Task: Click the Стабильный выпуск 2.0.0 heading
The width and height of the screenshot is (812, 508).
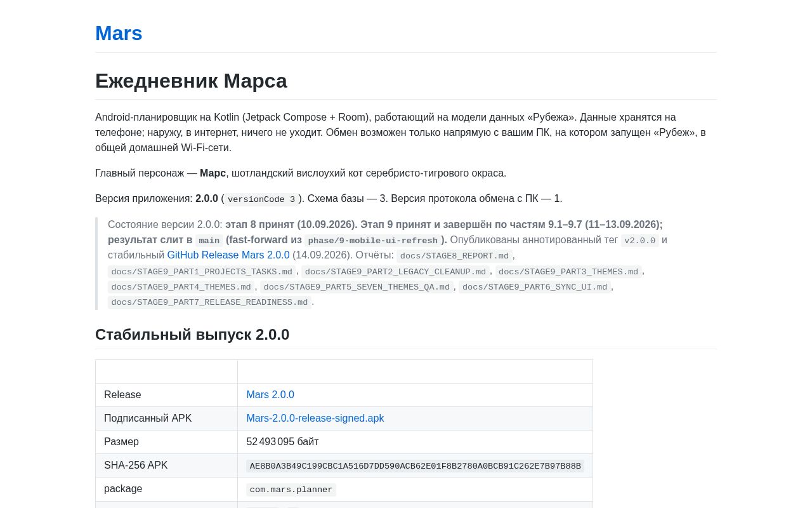Action: point(192,335)
